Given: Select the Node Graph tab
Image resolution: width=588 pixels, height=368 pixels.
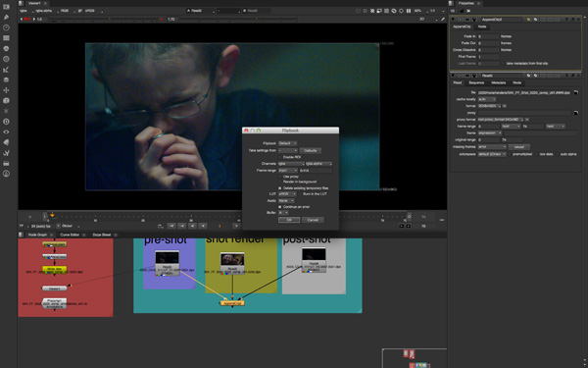Looking at the screenshot, I should click(x=37, y=235).
